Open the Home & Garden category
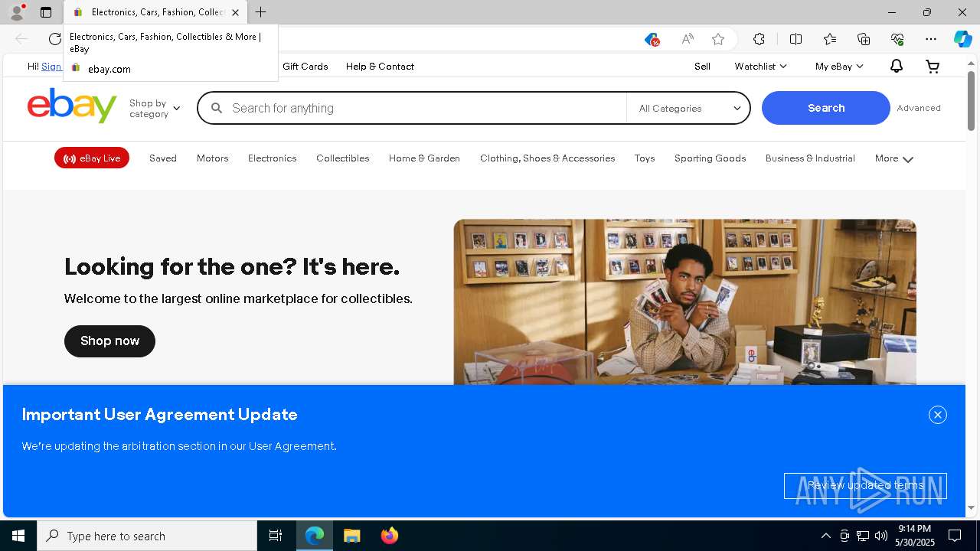The width and height of the screenshot is (980, 551). (x=424, y=158)
